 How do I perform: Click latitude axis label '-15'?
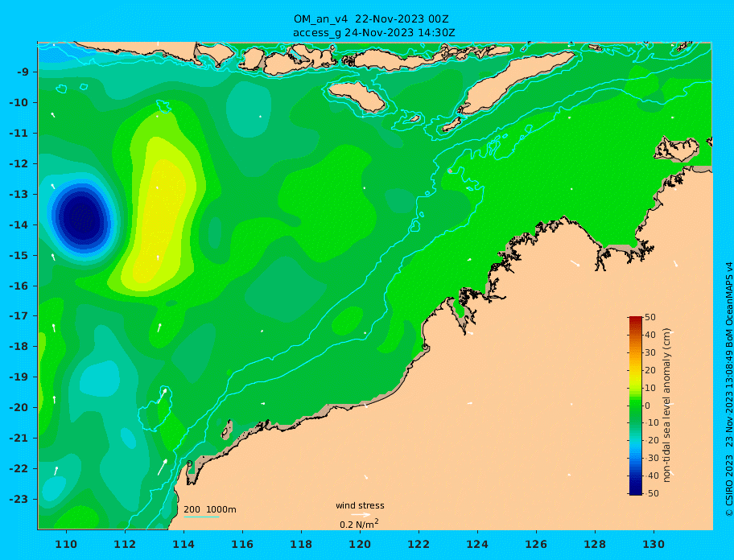tap(19, 255)
